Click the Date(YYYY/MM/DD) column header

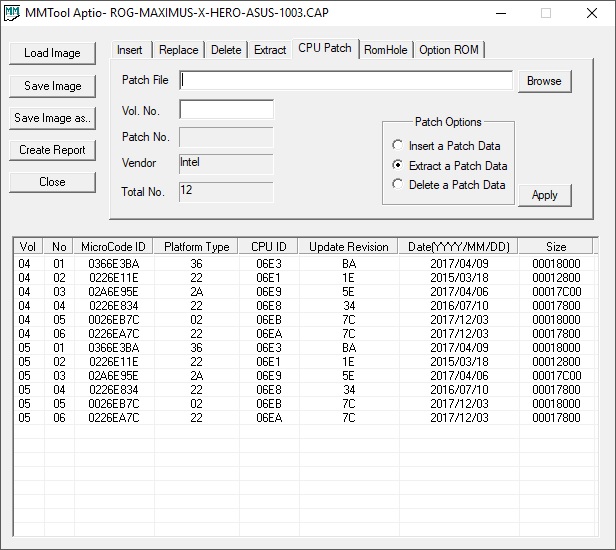458,247
